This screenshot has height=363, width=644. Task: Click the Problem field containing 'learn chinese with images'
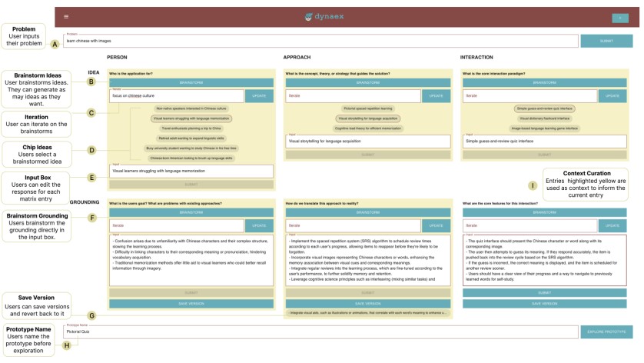tap(320, 42)
